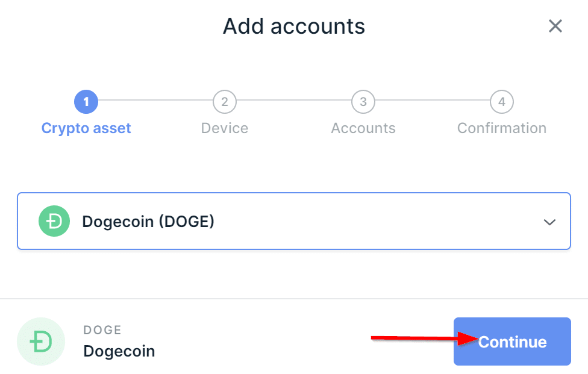
Task: Click the Accounts step label
Action: pos(363,128)
